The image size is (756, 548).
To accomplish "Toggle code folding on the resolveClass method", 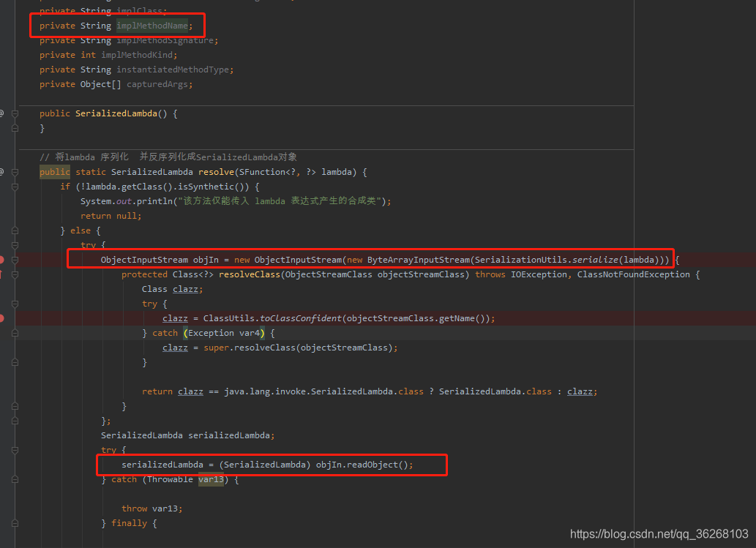I will pyautogui.click(x=14, y=274).
